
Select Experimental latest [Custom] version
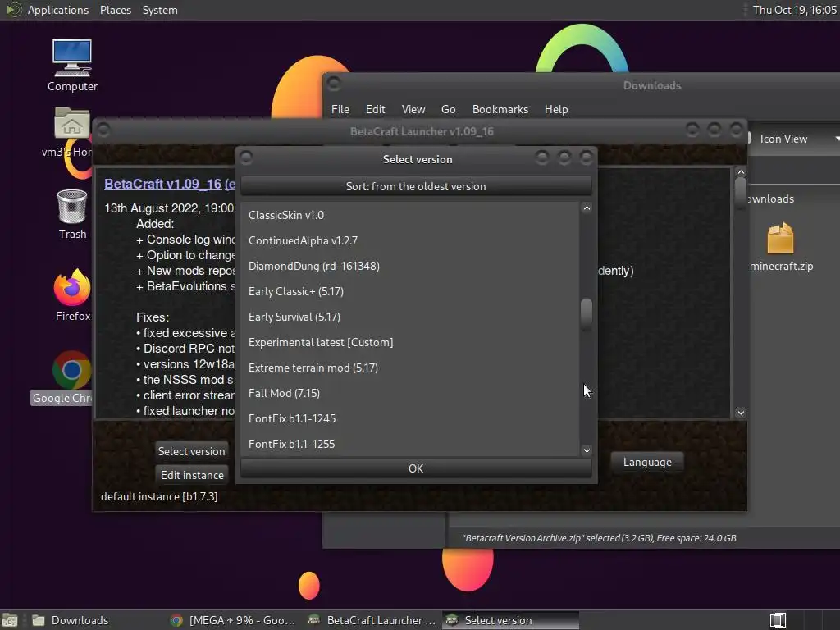[x=410, y=342]
